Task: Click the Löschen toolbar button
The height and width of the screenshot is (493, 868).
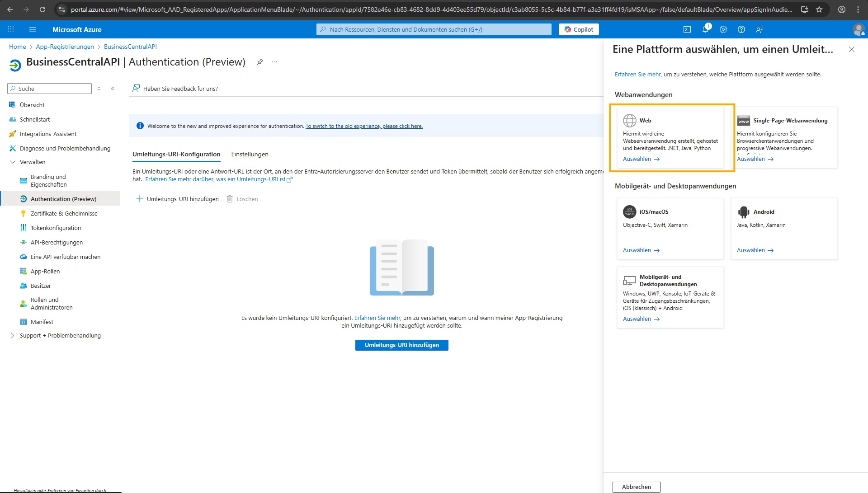Action: coord(242,199)
